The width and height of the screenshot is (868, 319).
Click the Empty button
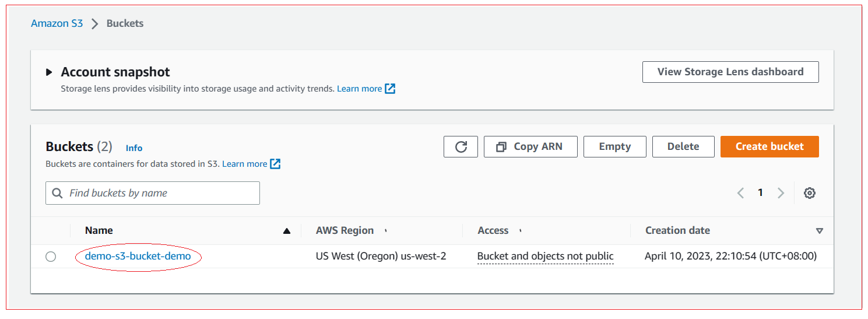pyautogui.click(x=615, y=146)
